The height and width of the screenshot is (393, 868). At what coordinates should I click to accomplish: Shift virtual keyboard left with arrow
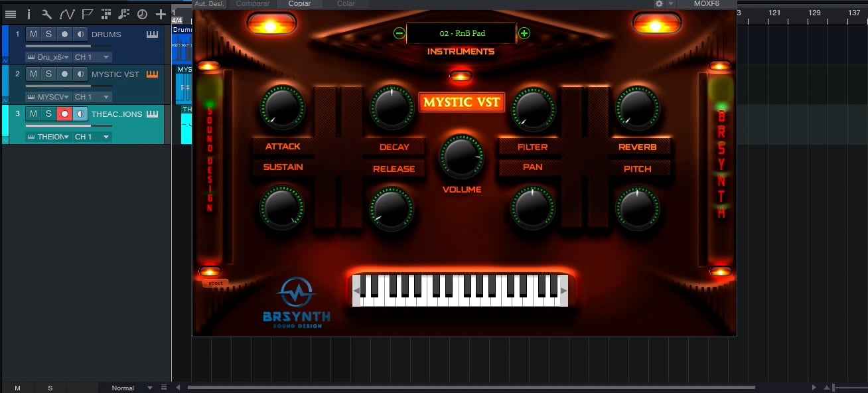tap(356, 290)
